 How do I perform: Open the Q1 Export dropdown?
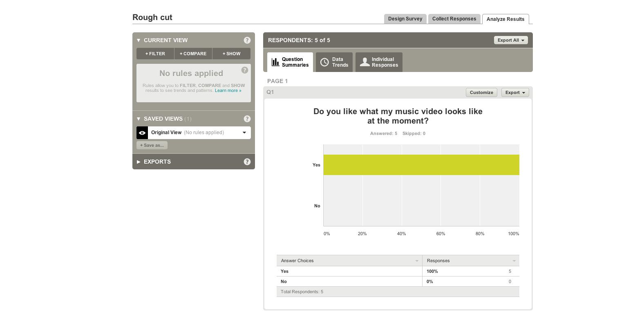pyautogui.click(x=515, y=92)
